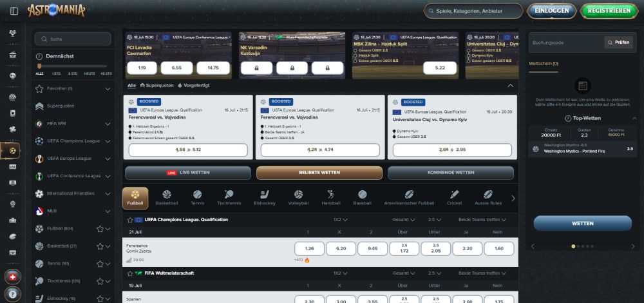This screenshot has height=303, width=644.
Task: Select the Fußball sport icon tab
Action: coord(135,198)
